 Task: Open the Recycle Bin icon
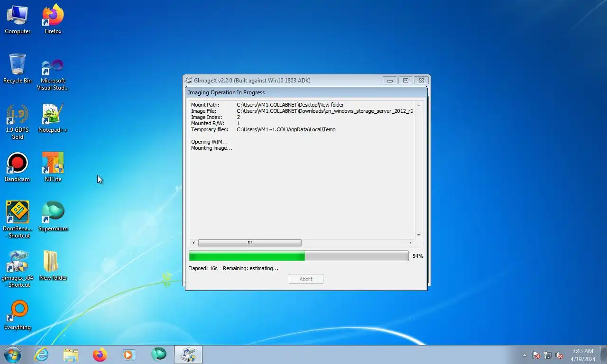pos(18,69)
